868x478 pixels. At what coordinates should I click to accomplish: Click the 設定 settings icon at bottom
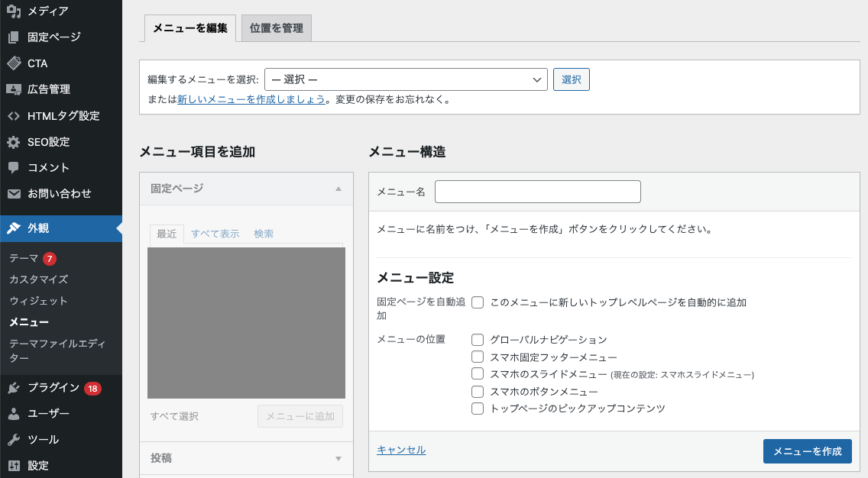[14, 465]
